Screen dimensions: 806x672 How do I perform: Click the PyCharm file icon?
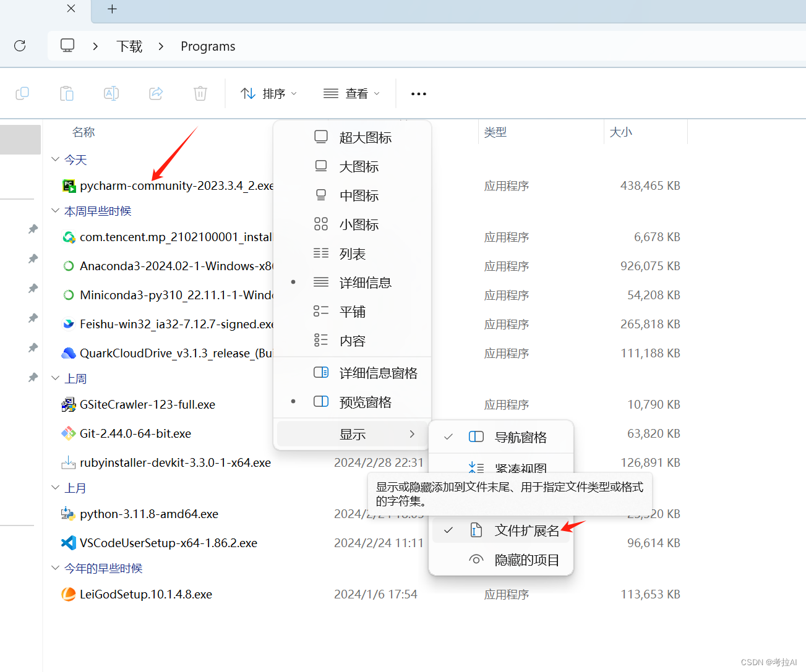tap(69, 185)
